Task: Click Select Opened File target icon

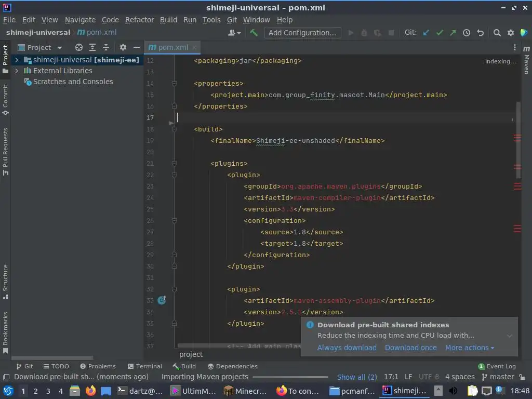Action: (x=79, y=47)
